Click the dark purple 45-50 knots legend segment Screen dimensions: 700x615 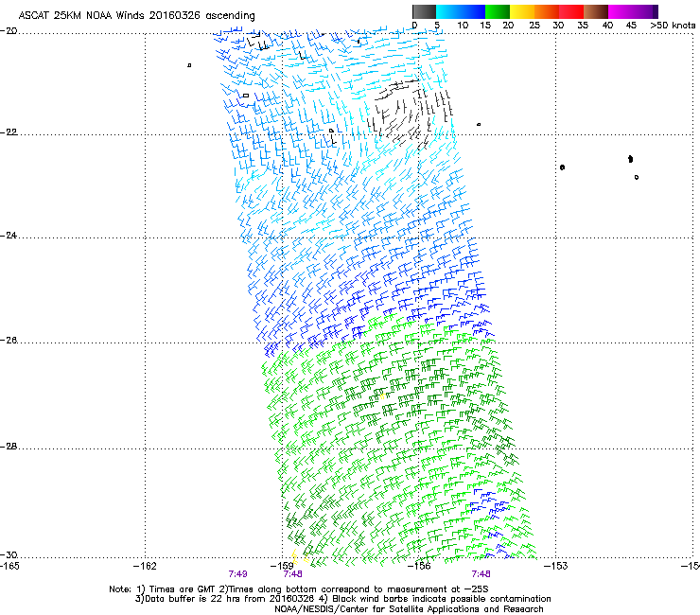645,11
